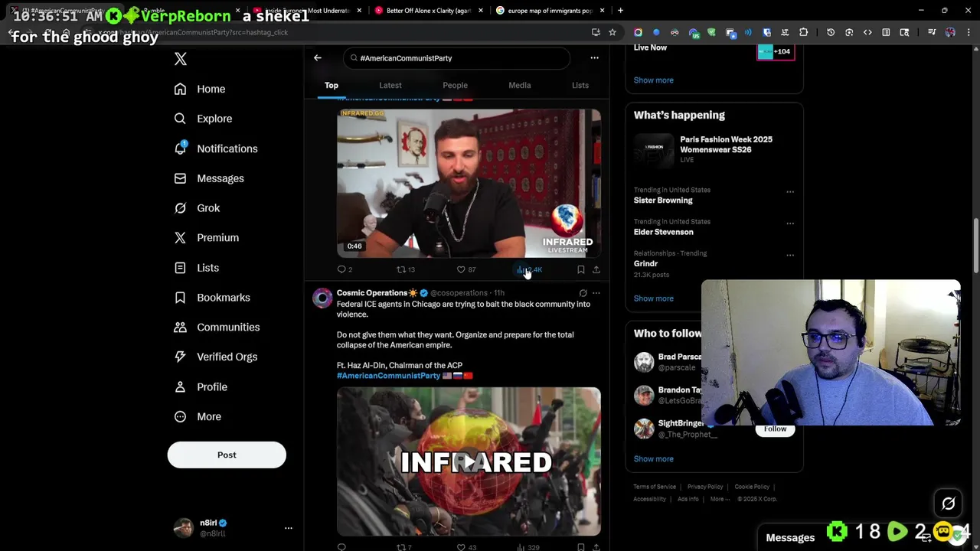Open the browser extensions puzzle icon
Viewport: 980px width, 551px height.
803,32
